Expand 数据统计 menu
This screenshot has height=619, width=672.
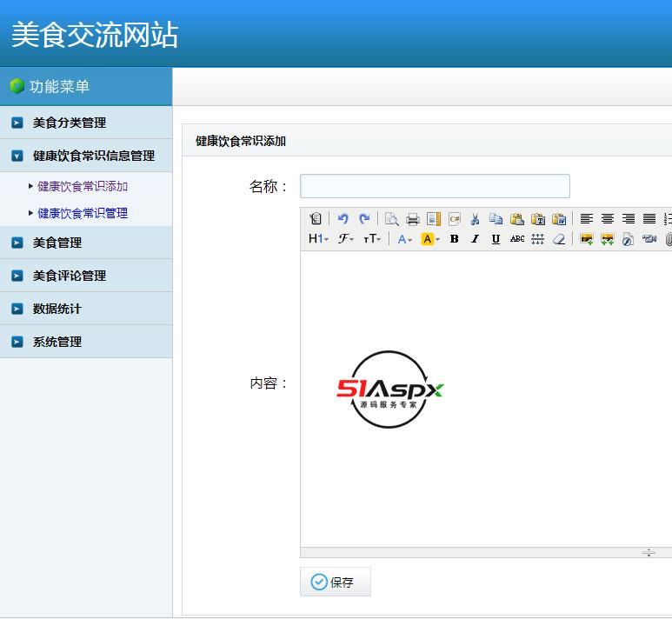point(86,309)
